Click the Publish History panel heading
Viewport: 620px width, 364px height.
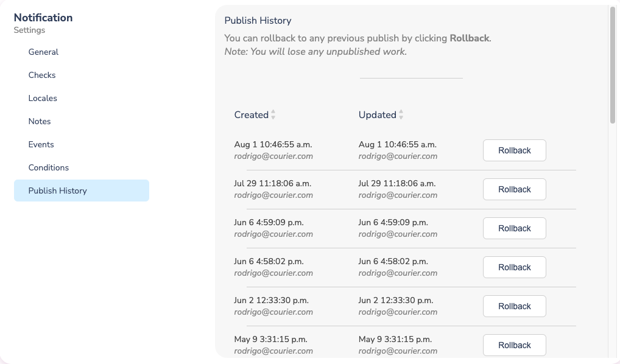click(258, 21)
